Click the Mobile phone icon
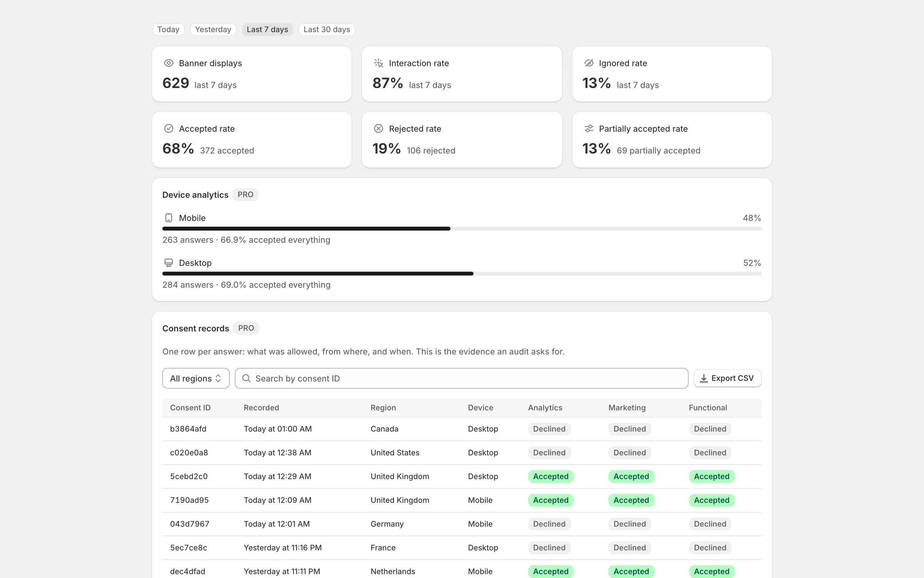The width and height of the screenshot is (924, 578). click(169, 218)
